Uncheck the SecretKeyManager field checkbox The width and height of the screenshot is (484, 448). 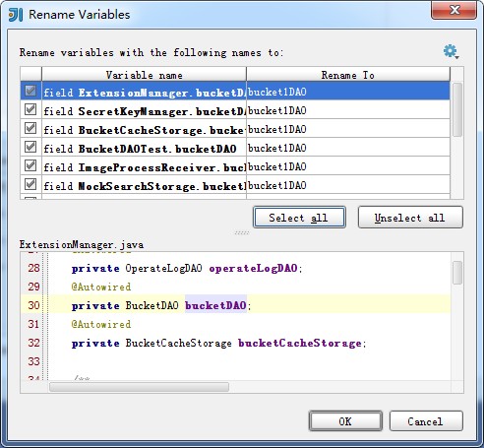(30, 109)
